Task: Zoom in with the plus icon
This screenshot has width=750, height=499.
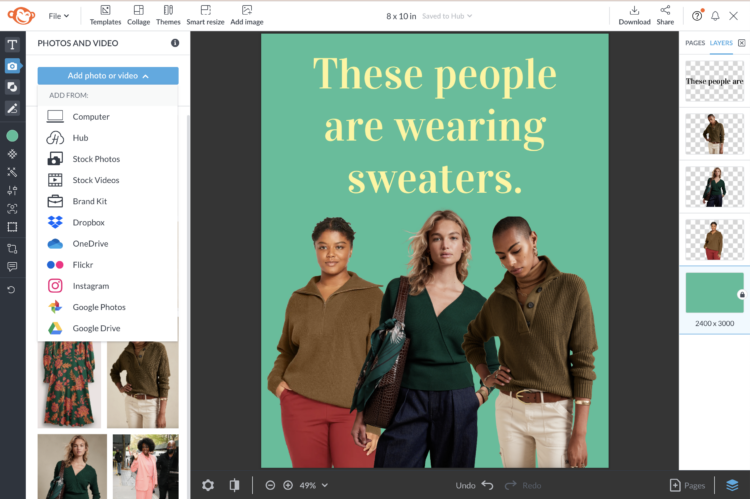Action: (x=288, y=485)
